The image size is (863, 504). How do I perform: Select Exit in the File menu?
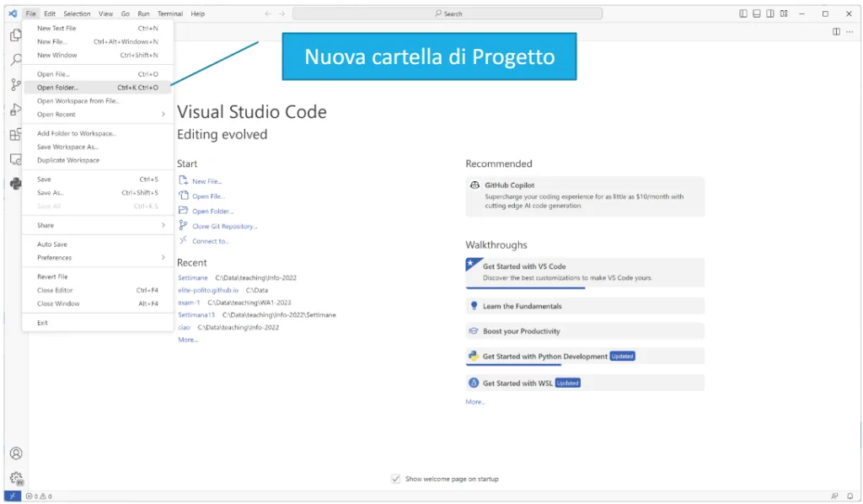(x=98, y=323)
